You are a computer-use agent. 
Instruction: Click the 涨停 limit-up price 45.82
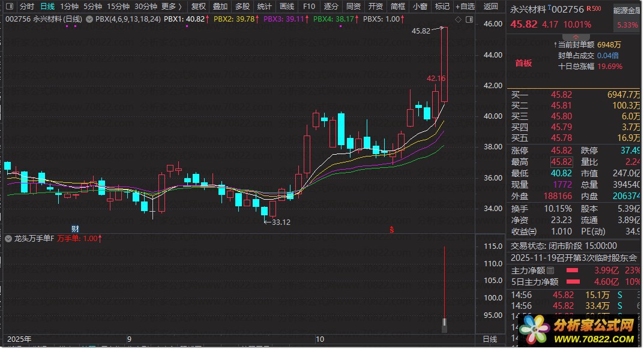click(561, 151)
